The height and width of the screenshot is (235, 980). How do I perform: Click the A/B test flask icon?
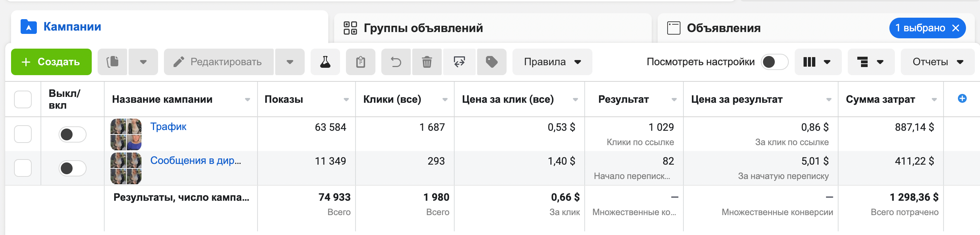pyautogui.click(x=325, y=62)
